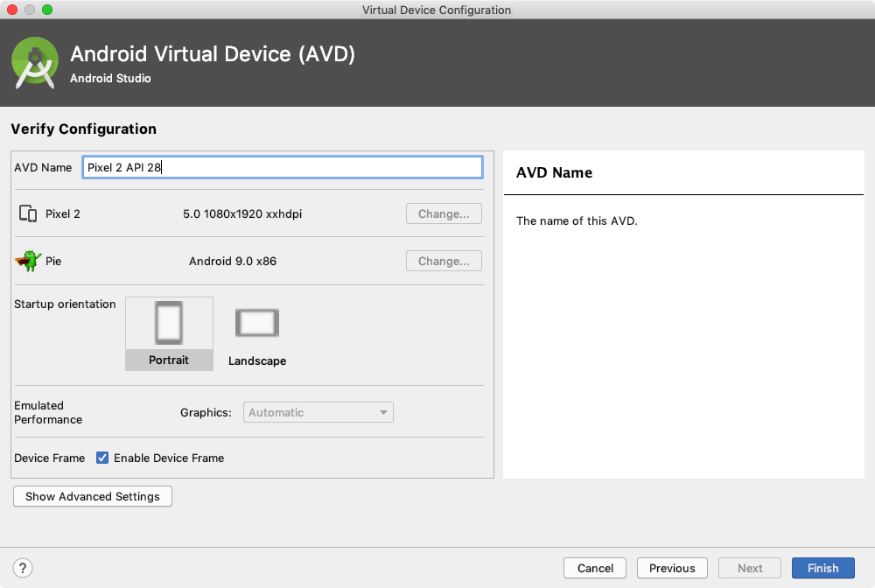
Task: Show Advanced Settings
Action: 93,496
